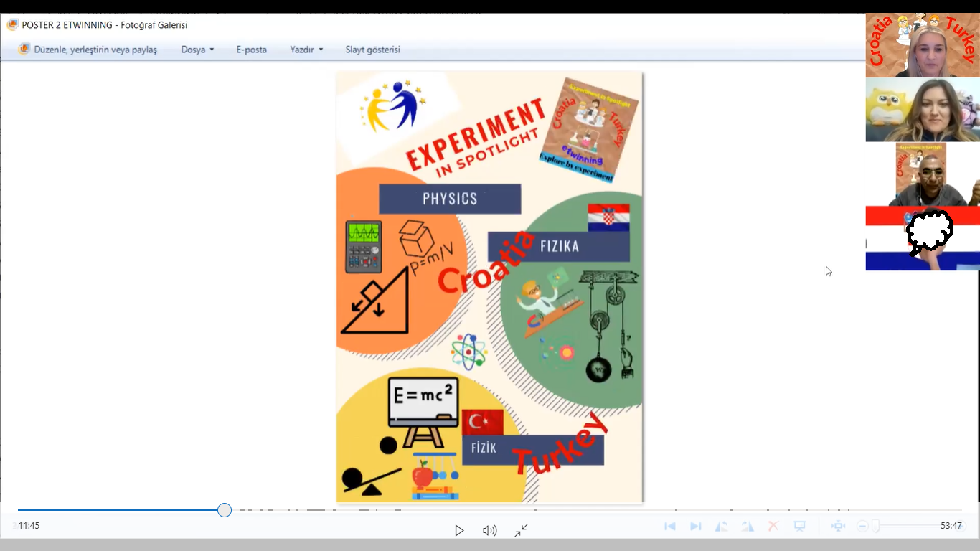Rotate the photo right

pyautogui.click(x=748, y=527)
